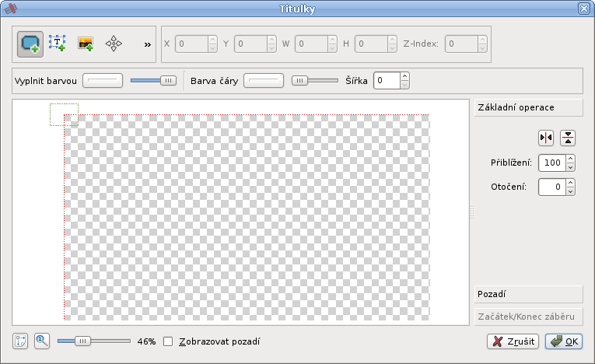Viewport: 595px width, 364px height.
Task: Click the Y position field
Action: click(250, 44)
